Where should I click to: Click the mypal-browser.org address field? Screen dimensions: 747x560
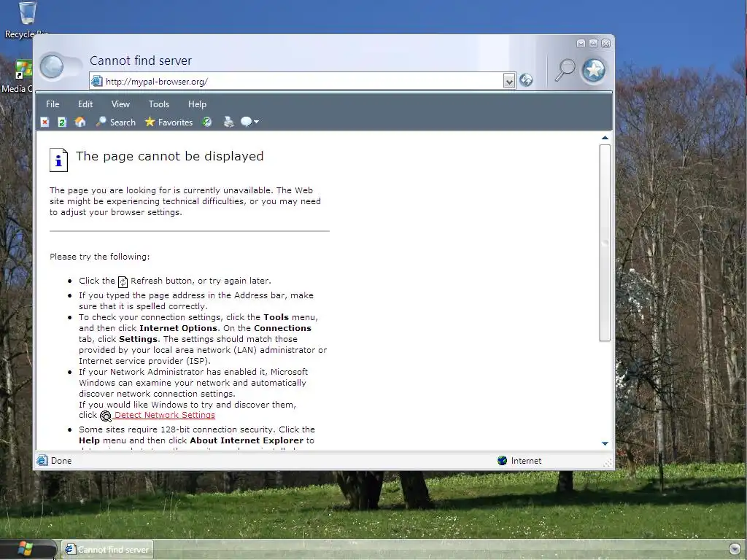pos(303,82)
